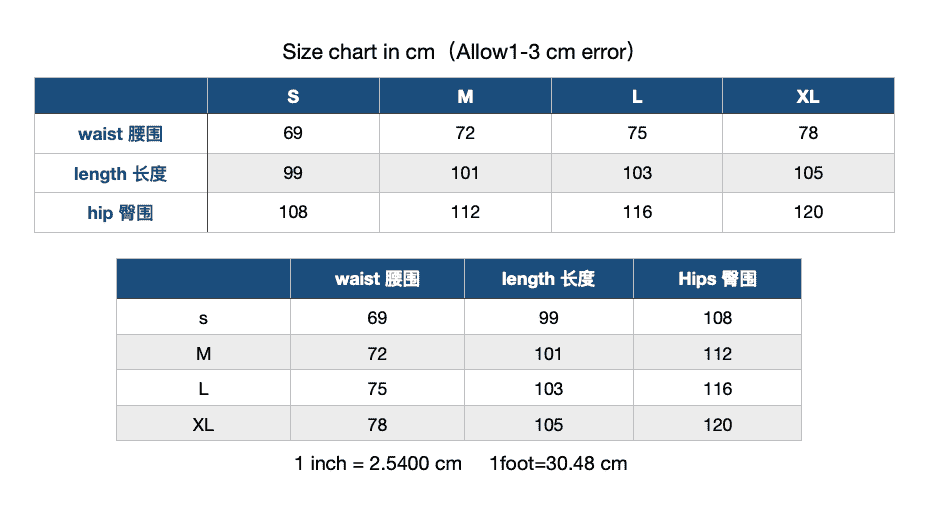942x508 pixels.
Task: Click the L row label in bottom table
Action: pos(203,389)
